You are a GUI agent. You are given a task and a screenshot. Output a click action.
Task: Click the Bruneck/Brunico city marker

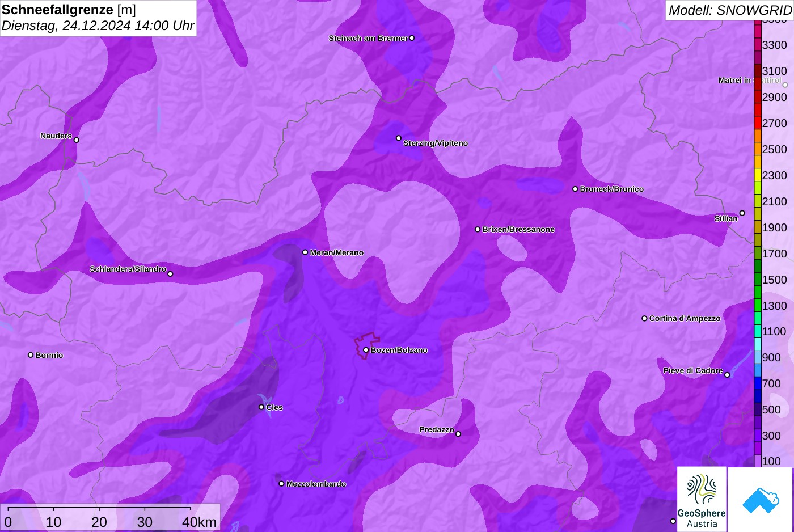tap(575, 189)
